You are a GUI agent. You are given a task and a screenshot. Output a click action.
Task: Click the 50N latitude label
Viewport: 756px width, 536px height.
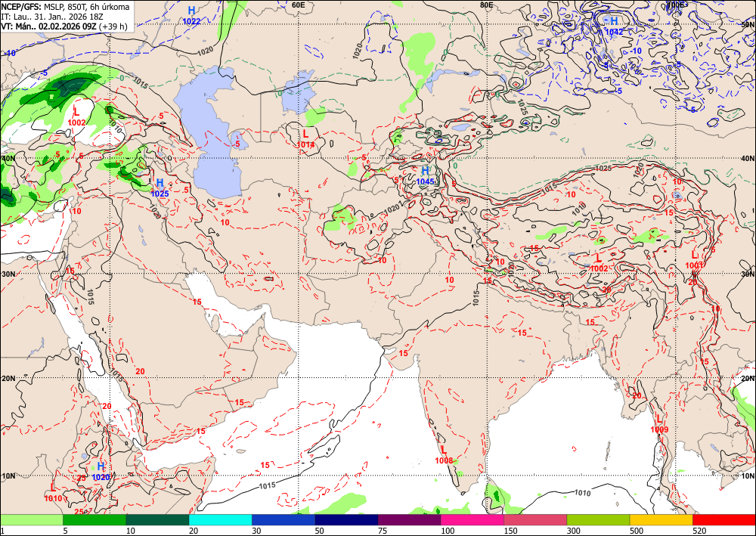click(x=748, y=24)
